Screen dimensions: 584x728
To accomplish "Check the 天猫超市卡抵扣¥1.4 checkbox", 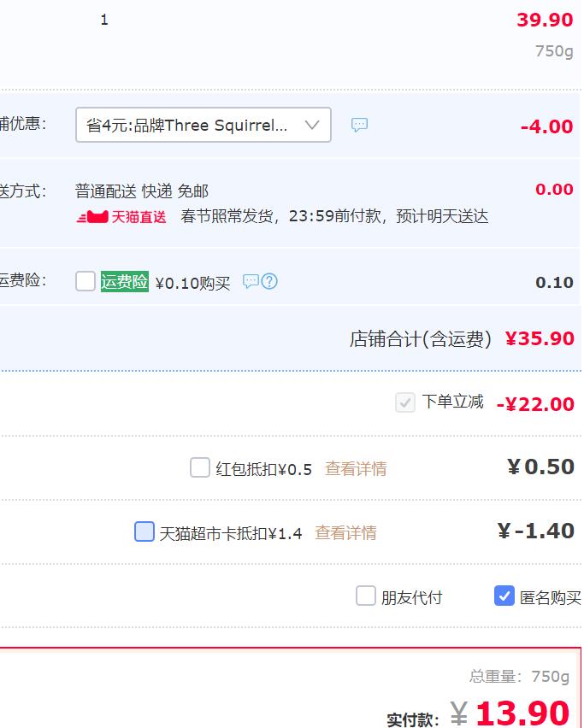I will pos(144,531).
